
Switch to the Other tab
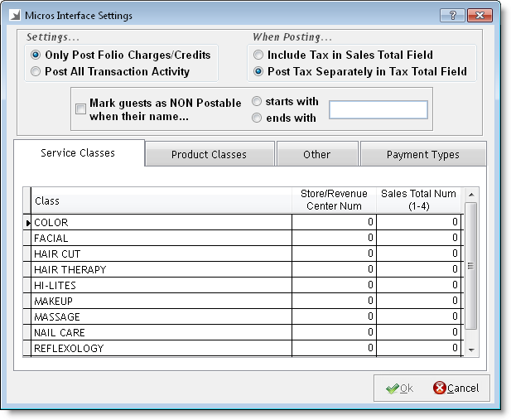click(316, 155)
